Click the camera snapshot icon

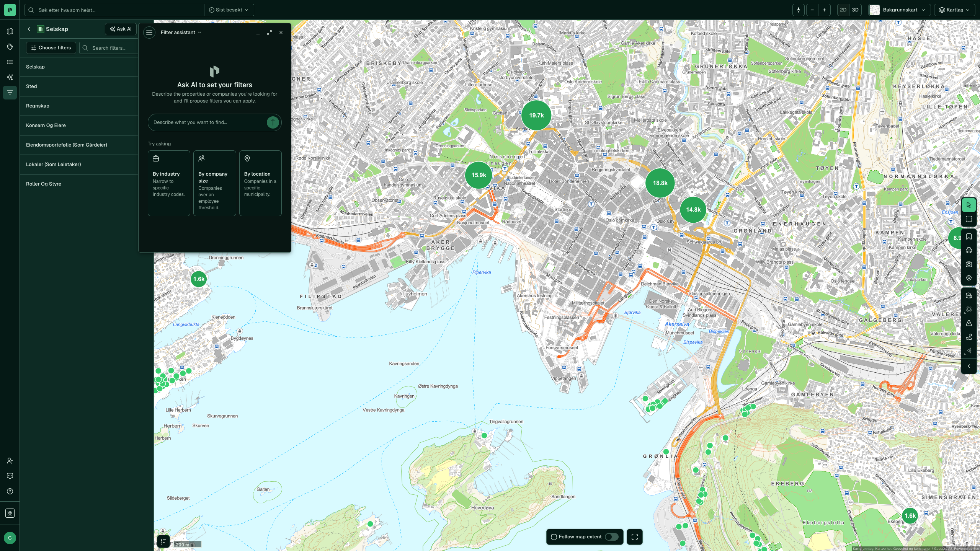pyautogui.click(x=969, y=264)
